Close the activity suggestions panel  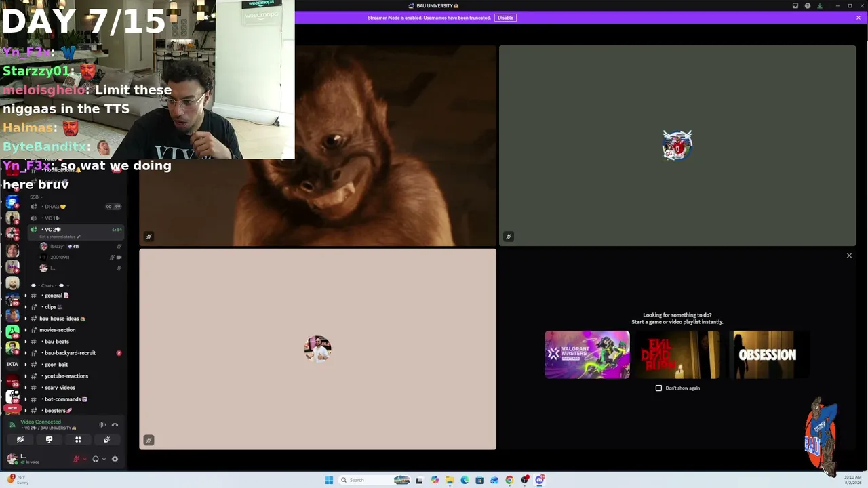click(x=849, y=256)
